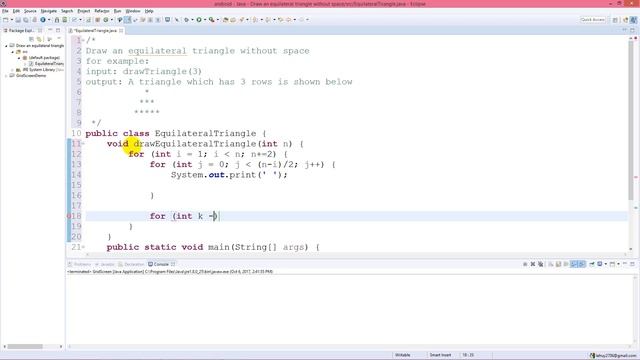Collapse the Draw an equilateral triangle project
The image size is (640, 360).
pyautogui.click(x=6, y=46)
